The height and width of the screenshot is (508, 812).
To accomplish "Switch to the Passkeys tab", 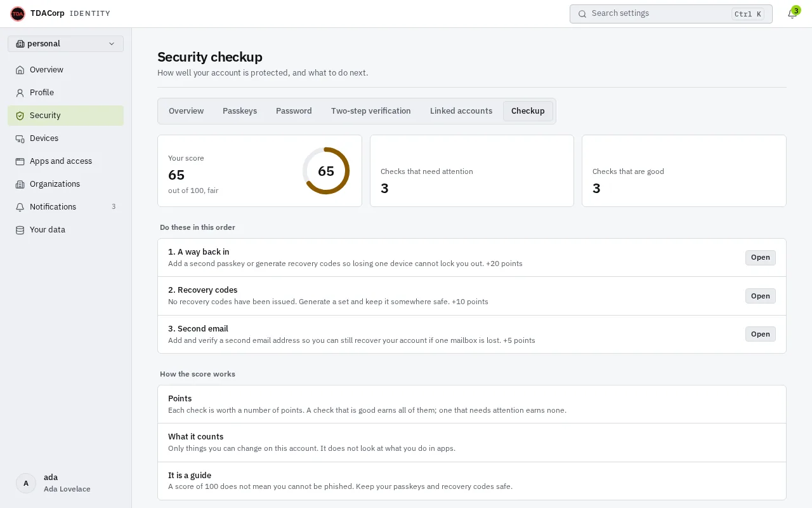I will 240,111.
